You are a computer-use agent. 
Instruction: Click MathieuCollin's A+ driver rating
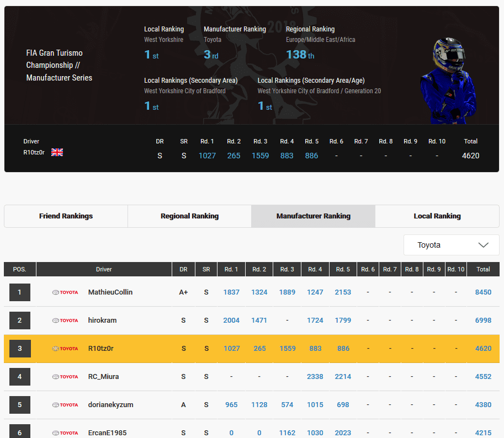(183, 292)
